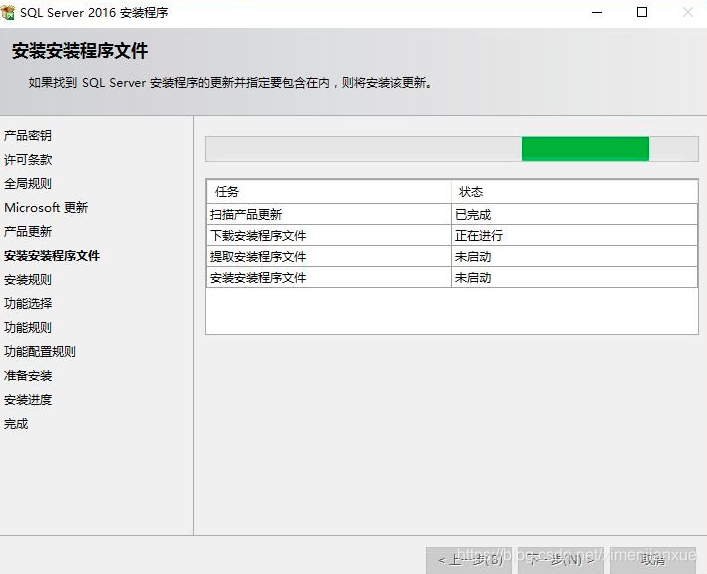Open the 功能选择 sidebar step
Viewport: 707px width, 574px height.
(28, 303)
